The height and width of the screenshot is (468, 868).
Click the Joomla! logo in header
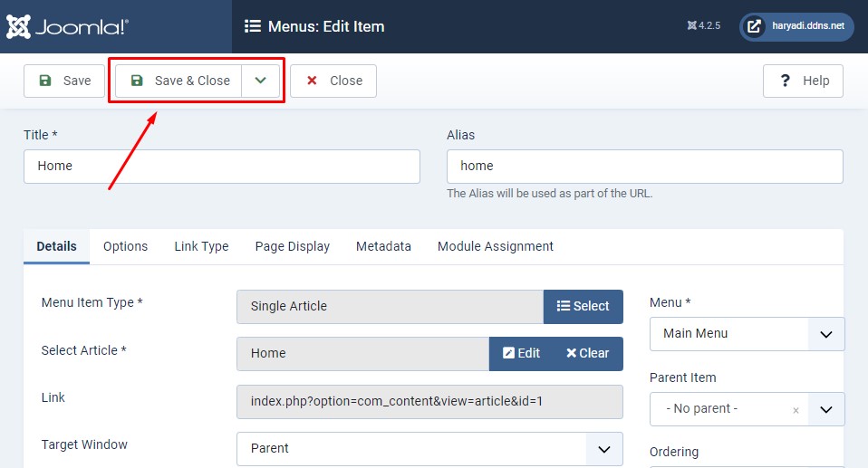pos(68,26)
